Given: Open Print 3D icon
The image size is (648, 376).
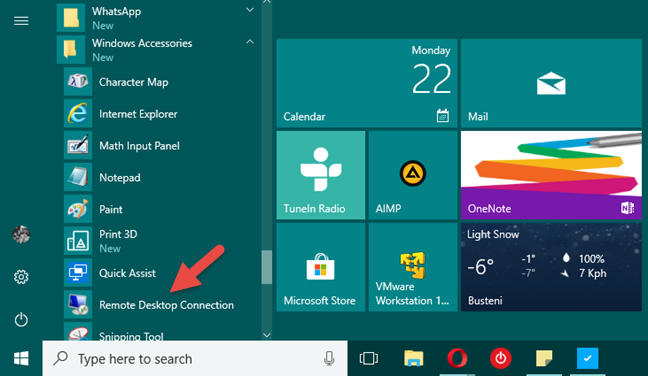Looking at the screenshot, I should pos(78,241).
